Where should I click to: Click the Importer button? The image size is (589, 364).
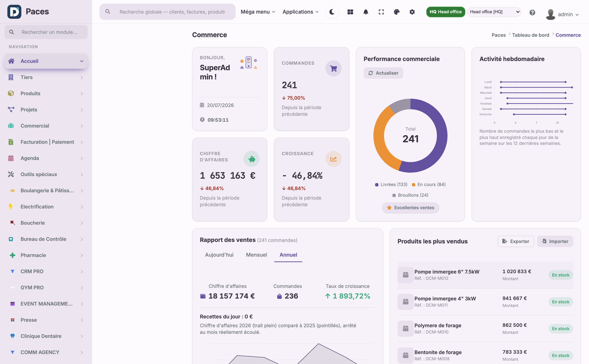click(x=555, y=241)
